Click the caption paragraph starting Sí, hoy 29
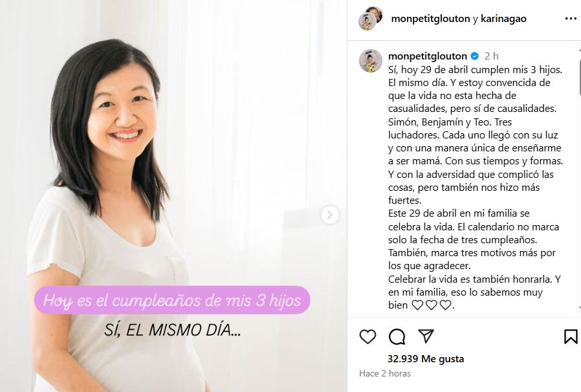Image resolution: width=581 pixels, height=392 pixels. [x=476, y=188]
